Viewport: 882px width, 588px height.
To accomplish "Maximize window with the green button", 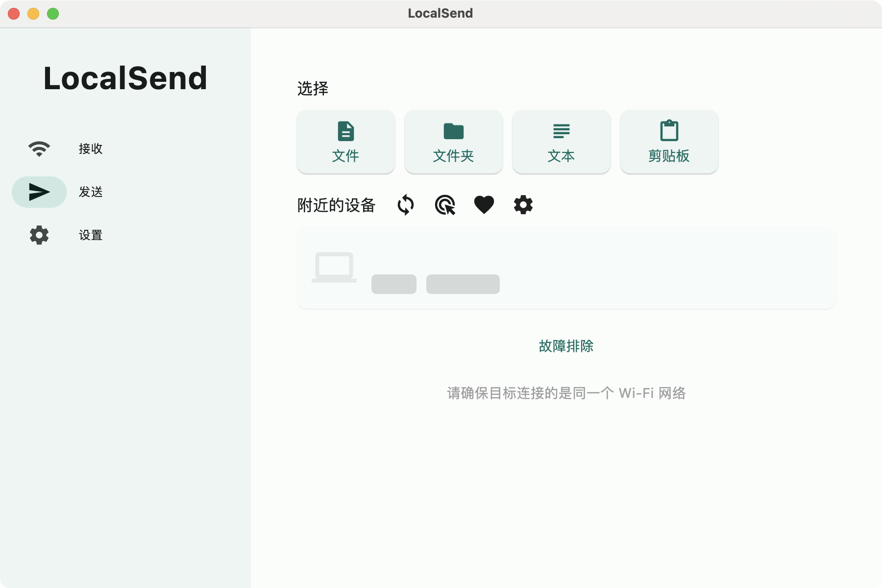I will coord(53,14).
